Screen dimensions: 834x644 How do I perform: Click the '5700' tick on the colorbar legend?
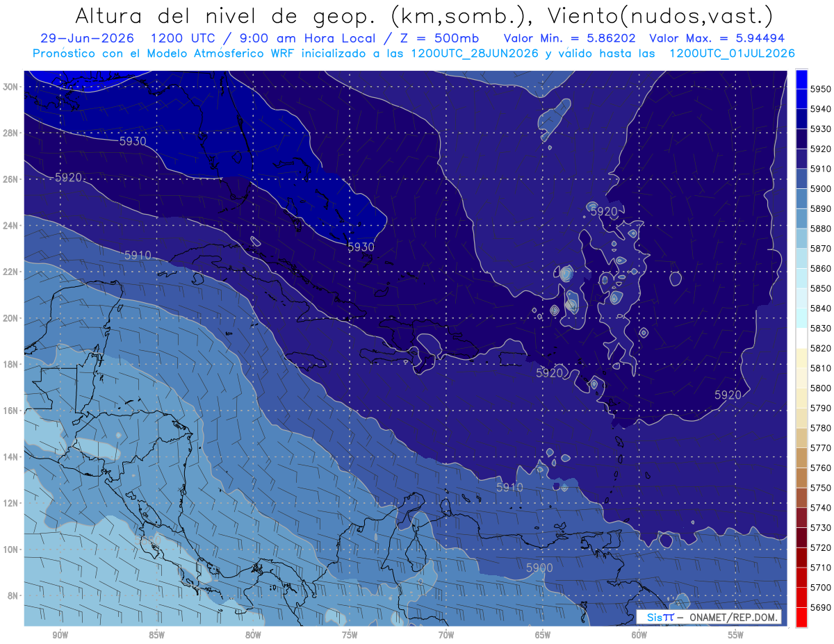click(x=820, y=587)
